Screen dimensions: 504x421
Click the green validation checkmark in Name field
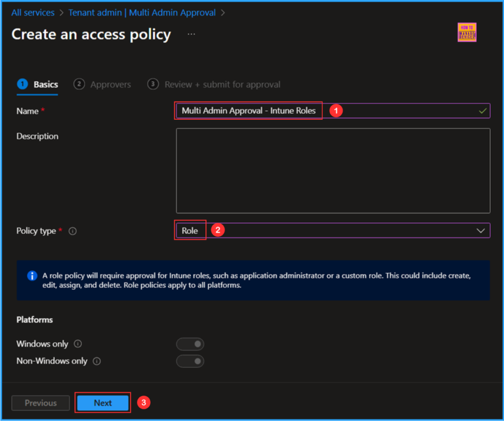click(482, 111)
